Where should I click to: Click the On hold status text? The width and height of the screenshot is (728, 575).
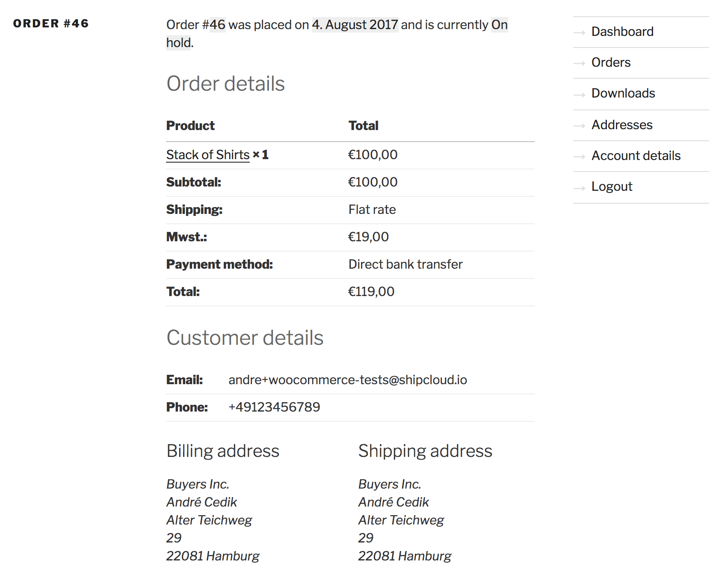[x=498, y=25]
